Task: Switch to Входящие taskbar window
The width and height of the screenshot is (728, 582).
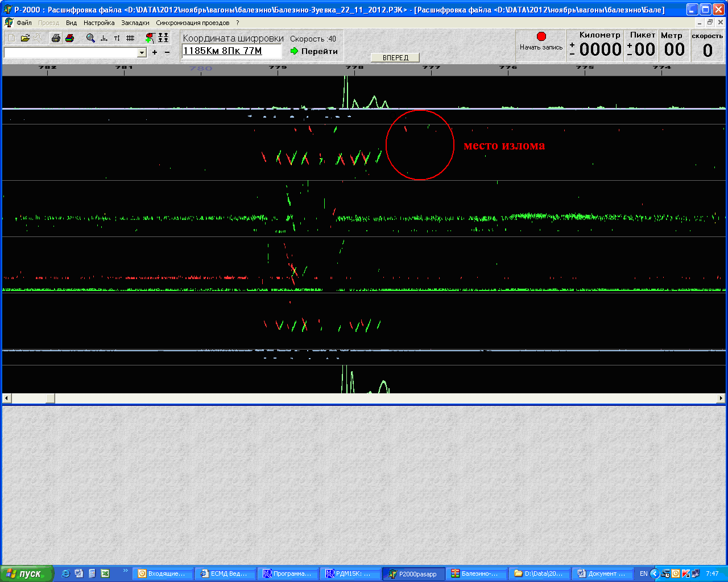Action: point(163,573)
